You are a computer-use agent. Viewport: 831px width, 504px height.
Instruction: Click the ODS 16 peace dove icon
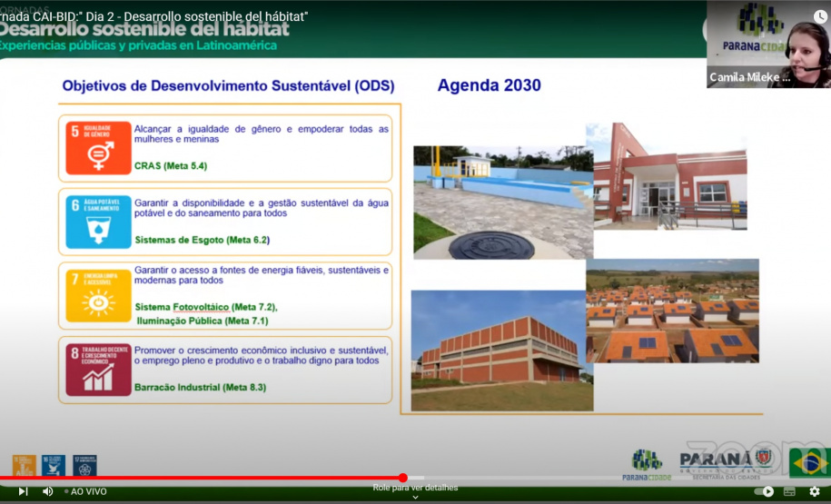(54, 465)
